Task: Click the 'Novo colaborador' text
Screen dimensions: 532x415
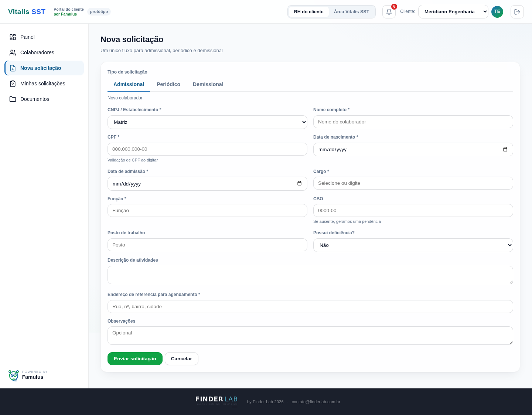Action: 125,98
